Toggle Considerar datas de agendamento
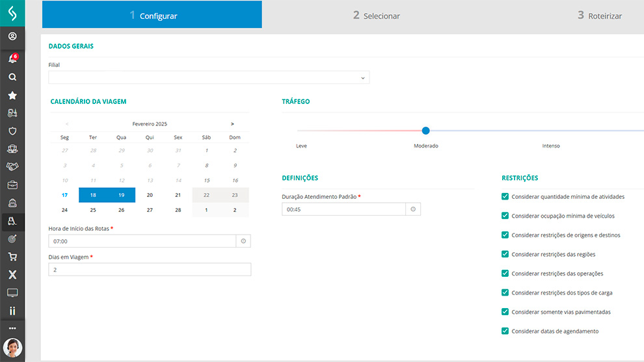644x362 pixels. tap(505, 331)
